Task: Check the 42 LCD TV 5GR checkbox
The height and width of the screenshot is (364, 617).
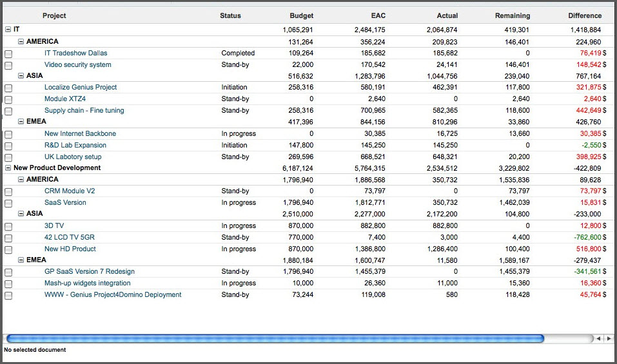Action: [8, 238]
